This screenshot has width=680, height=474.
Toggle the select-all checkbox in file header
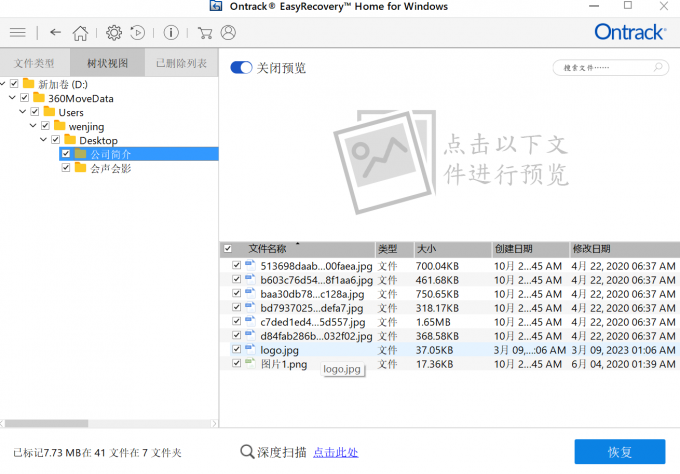point(228,249)
